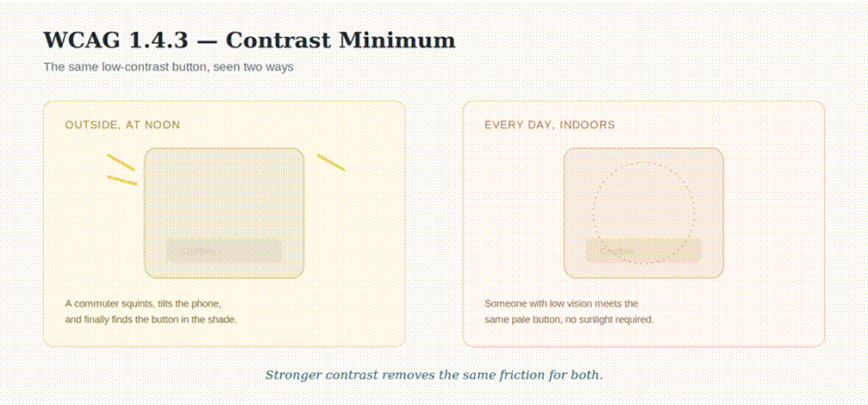Click the 'WCAG 1.4.3 — Contrast Minimum' heading
This screenshot has width=868, height=405.
[249, 40]
